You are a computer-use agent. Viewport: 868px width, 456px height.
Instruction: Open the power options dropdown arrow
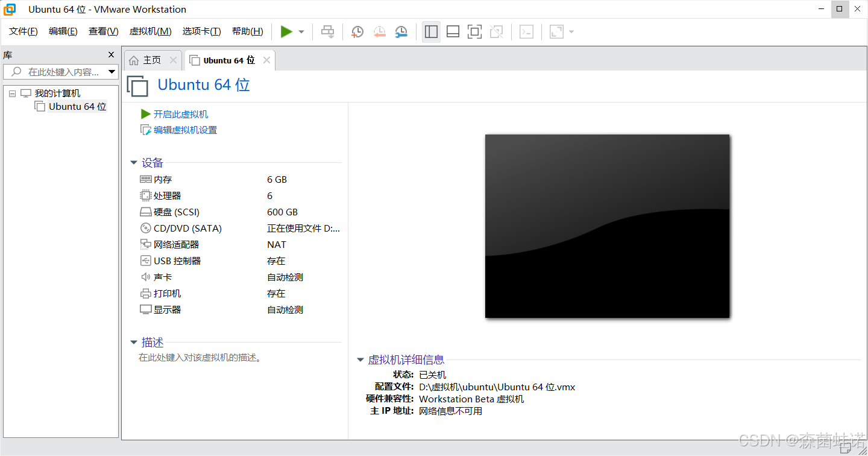(x=301, y=32)
